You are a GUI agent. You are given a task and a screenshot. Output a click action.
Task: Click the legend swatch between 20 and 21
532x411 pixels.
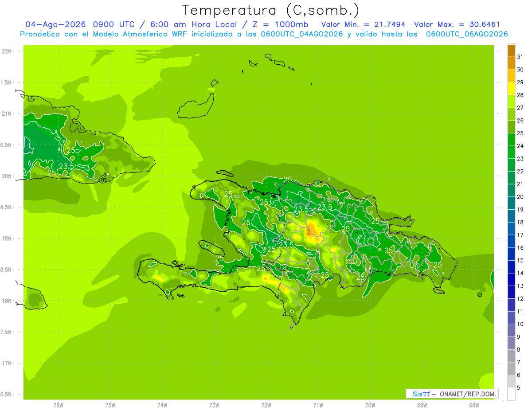click(511, 191)
